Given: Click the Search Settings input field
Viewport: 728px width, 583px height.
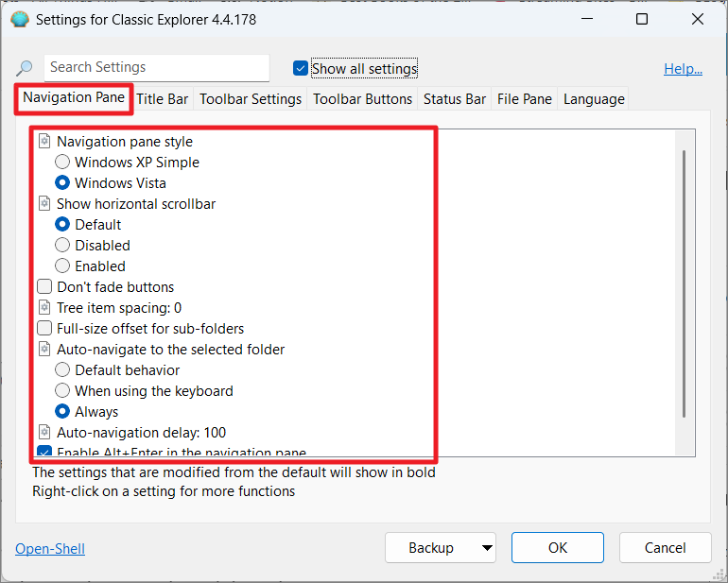Looking at the screenshot, I should (157, 68).
